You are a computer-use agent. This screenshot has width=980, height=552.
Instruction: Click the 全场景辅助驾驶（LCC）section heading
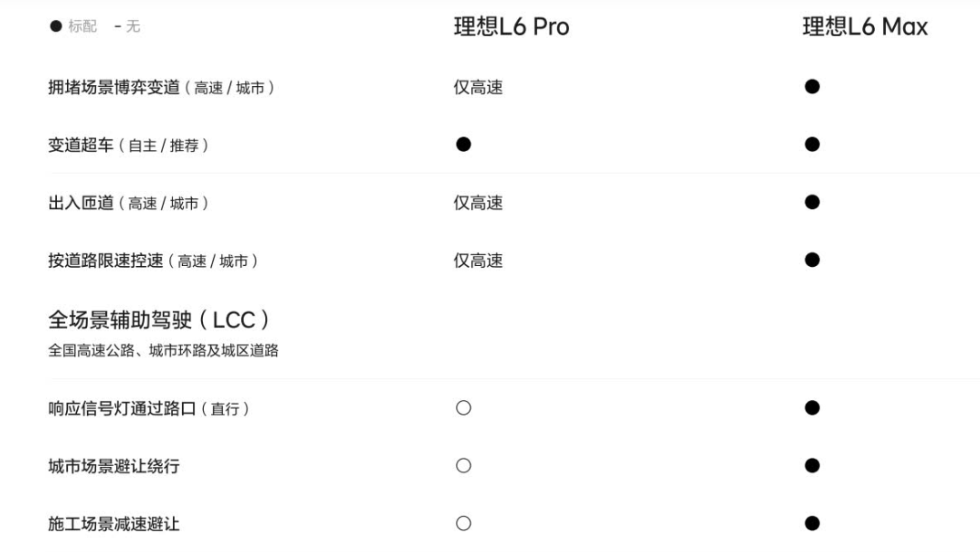[161, 320]
